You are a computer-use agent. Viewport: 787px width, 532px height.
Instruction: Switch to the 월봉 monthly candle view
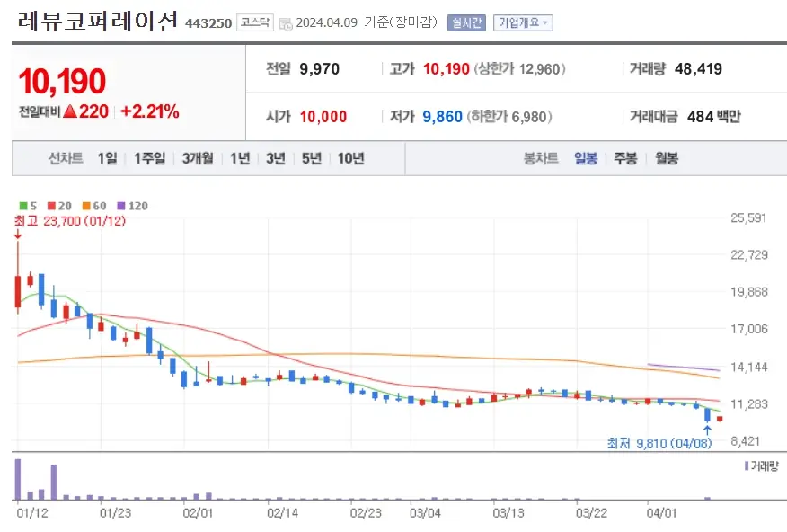667,157
